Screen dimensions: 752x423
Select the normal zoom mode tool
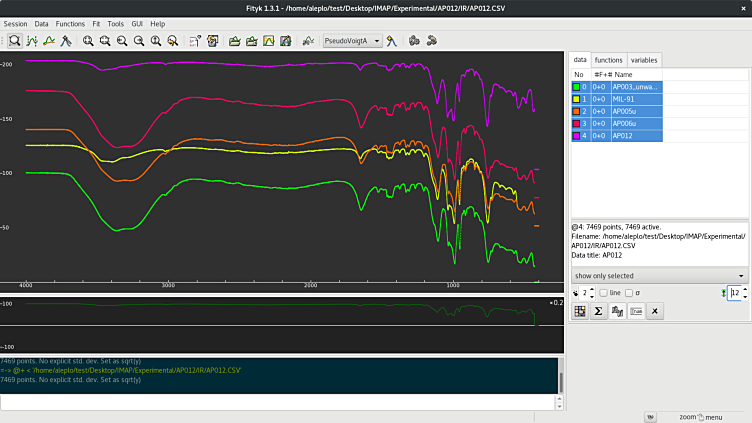point(14,41)
